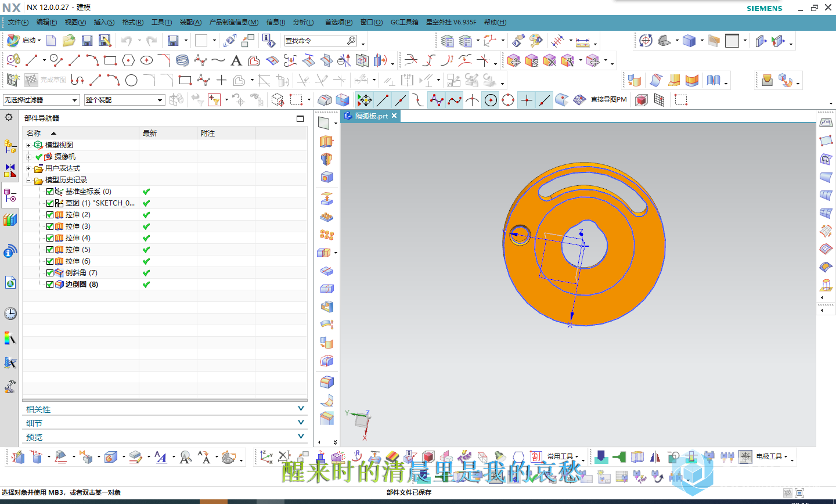Click the Undo arrow icon
The width and height of the screenshot is (836, 504).
(127, 40)
